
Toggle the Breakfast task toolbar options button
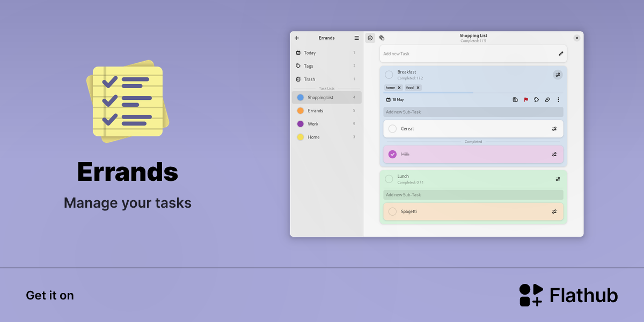(x=558, y=75)
